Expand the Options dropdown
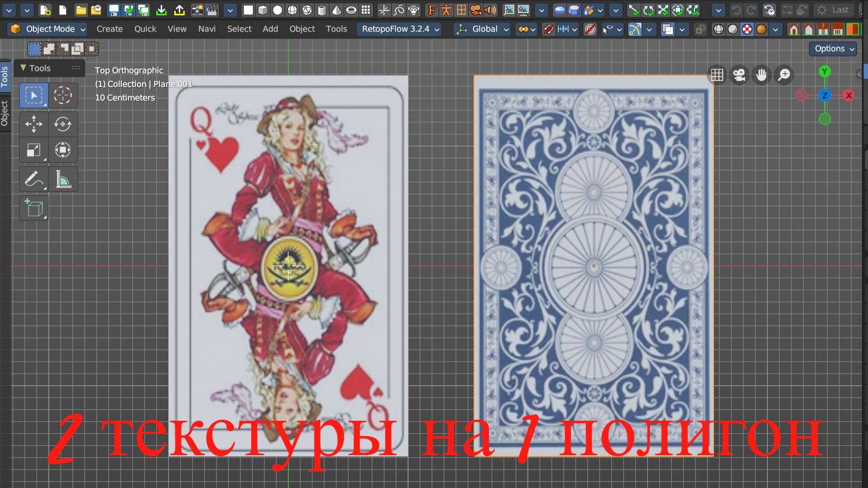This screenshot has width=868, height=488. (x=833, y=49)
